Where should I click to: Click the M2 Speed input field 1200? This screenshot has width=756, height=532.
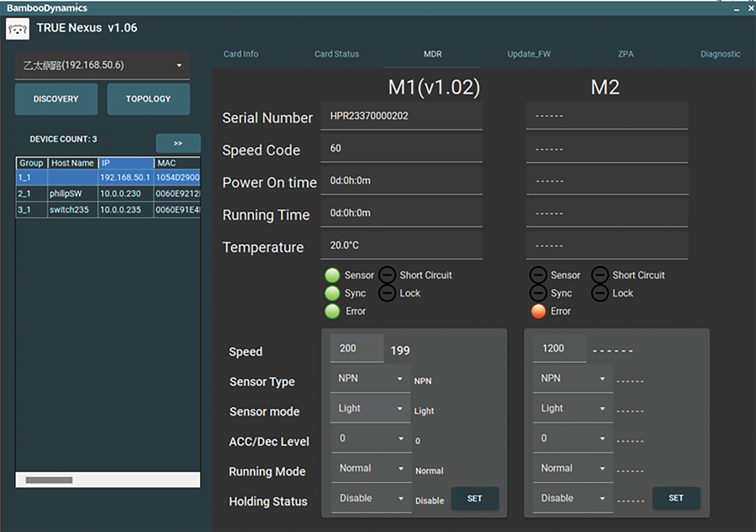[x=559, y=349]
